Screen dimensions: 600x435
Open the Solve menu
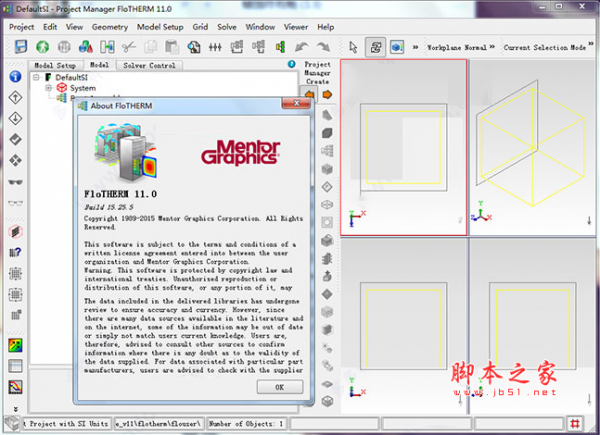pyautogui.click(x=227, y=27)
